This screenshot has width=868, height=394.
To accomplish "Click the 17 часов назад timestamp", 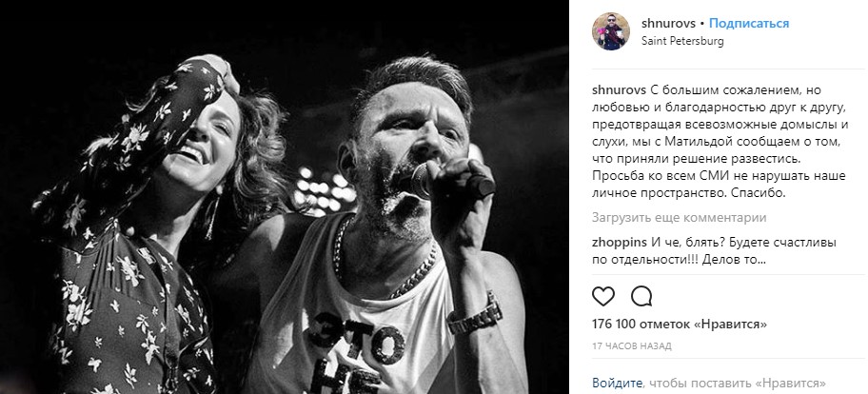I will click(632, 346).
